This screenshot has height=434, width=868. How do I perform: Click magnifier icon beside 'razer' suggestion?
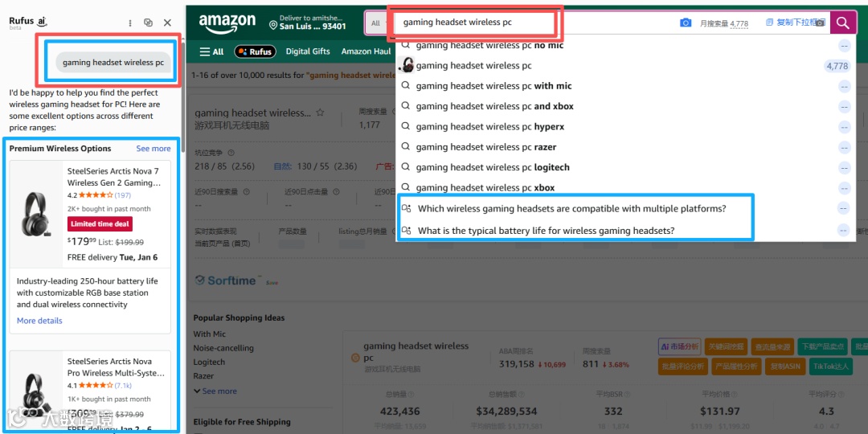[406, 147]
